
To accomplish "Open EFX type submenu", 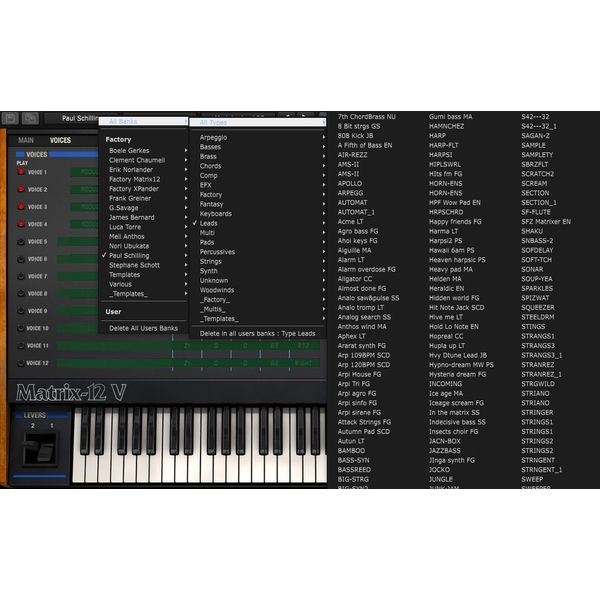I will click(x=258, y=185).
